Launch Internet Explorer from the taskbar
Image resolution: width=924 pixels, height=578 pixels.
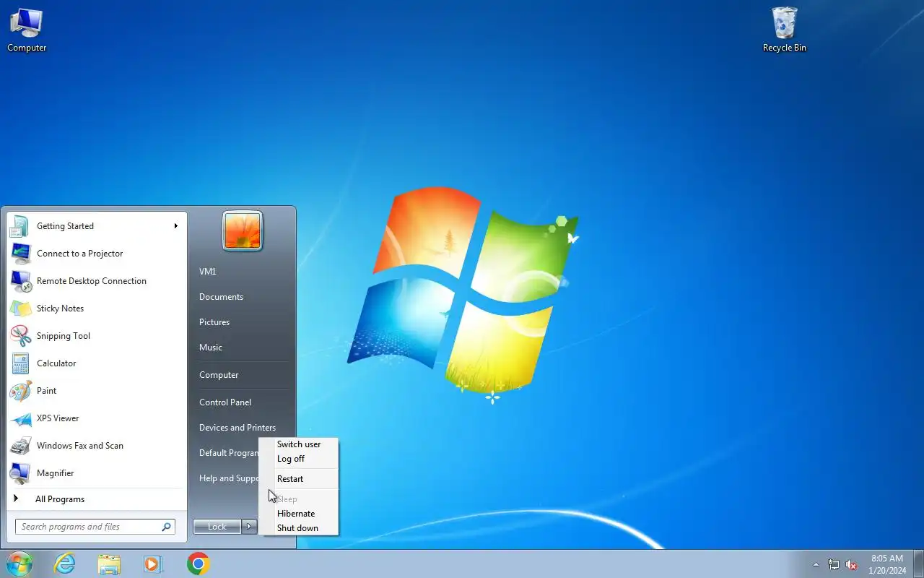click(x=64, y=564)
